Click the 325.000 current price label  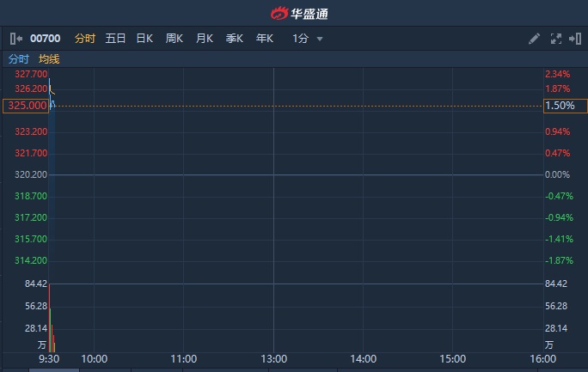pos(25,106)
